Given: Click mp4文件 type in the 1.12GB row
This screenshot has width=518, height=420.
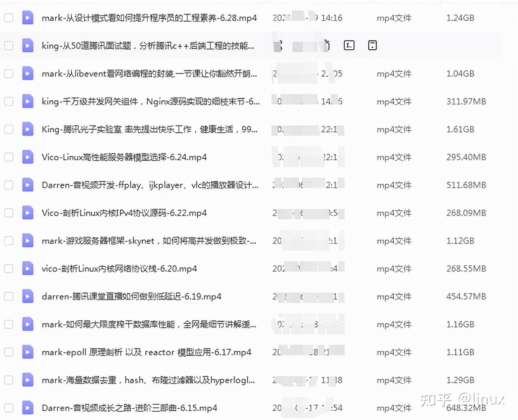Looking at the screenshot, I should point(394,241).
